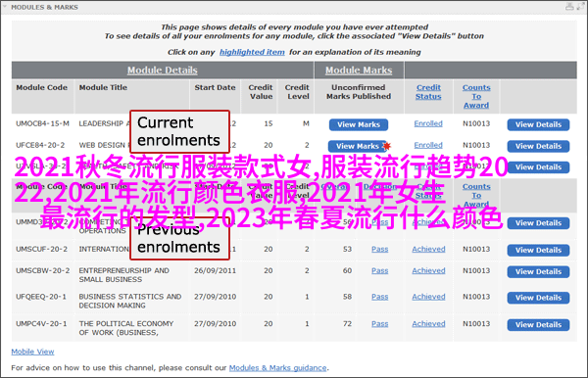Screen dimensions: 588x378
Task: Click N10013 award code in UMOCB4-15-M row
Action: [476, 123]
